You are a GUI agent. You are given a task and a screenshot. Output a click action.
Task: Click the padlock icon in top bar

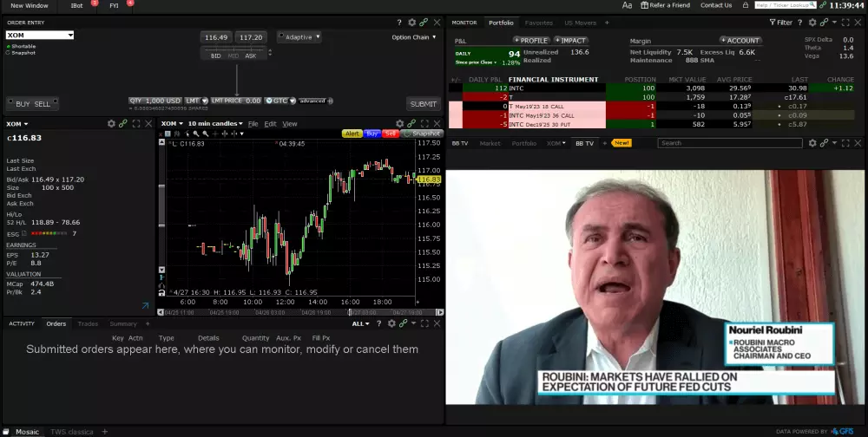(746, 5)
